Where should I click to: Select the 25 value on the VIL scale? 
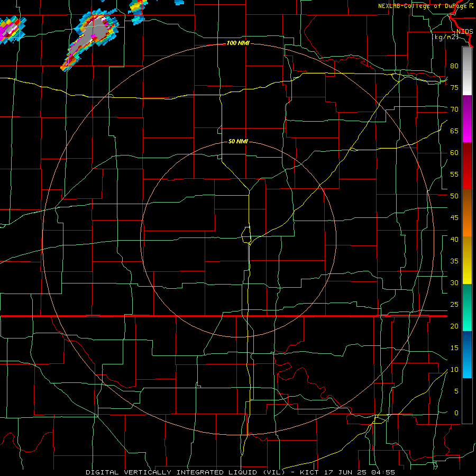[x=454, y=305]
